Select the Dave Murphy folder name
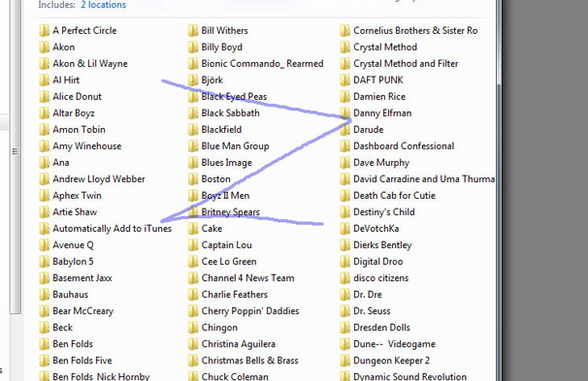Image resolution: width=588 pixels, height=381 pixels. 381,163
